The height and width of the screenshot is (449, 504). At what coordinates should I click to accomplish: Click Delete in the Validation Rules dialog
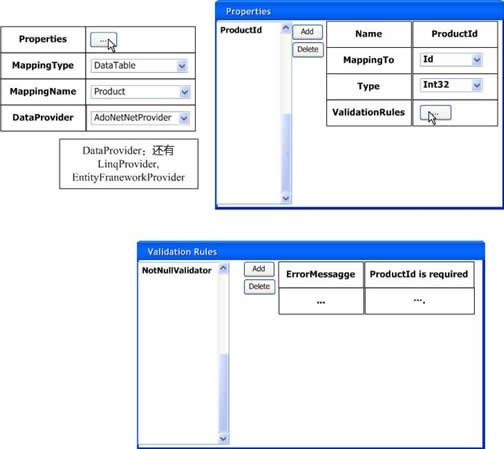click(x=259, y=287)
